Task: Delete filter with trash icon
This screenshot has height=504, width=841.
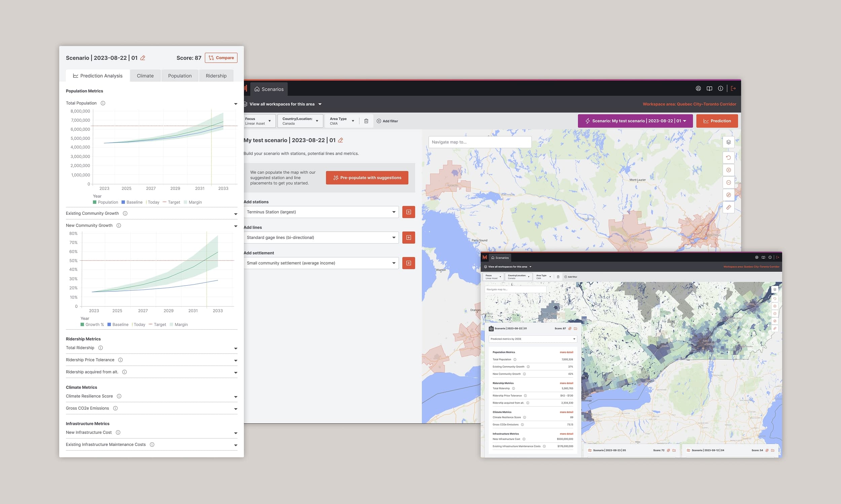Action: coord(366,121)
